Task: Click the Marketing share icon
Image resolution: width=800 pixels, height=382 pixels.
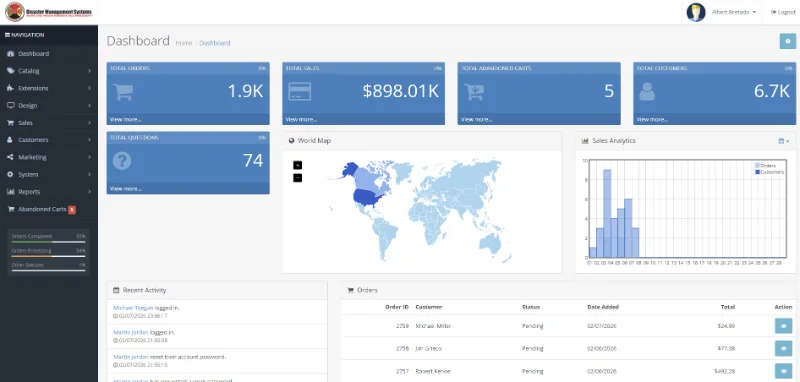Action: click(10, 157)
